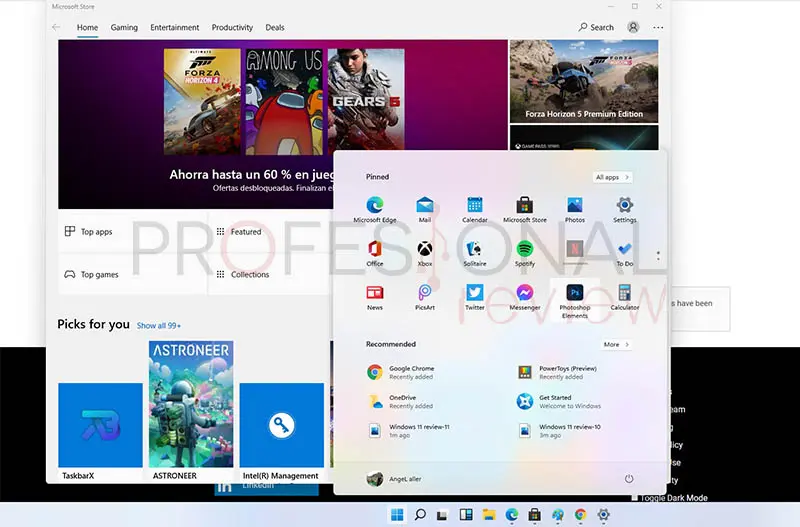Expand More recommended items
800x527 pixels.
(616, 344)
